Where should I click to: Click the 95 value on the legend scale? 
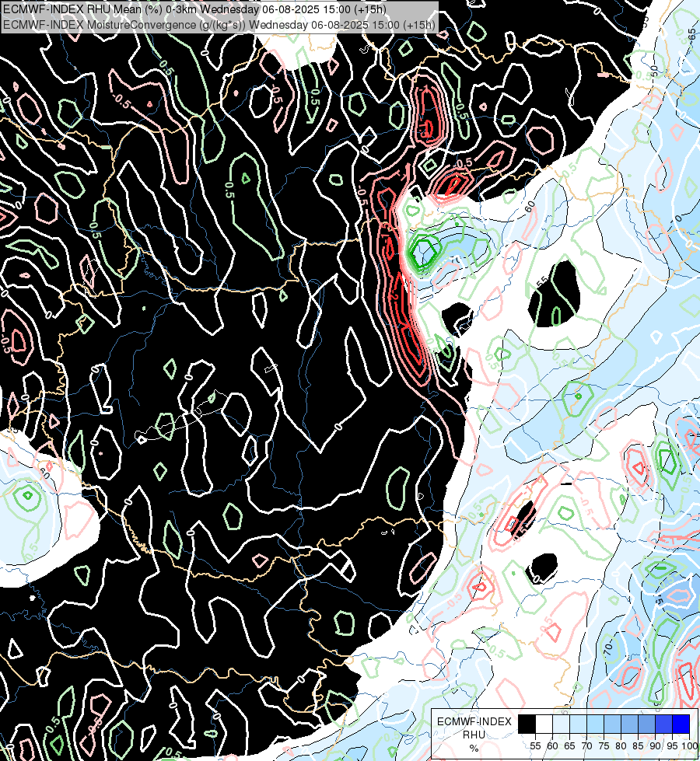[x=672, y=746]
